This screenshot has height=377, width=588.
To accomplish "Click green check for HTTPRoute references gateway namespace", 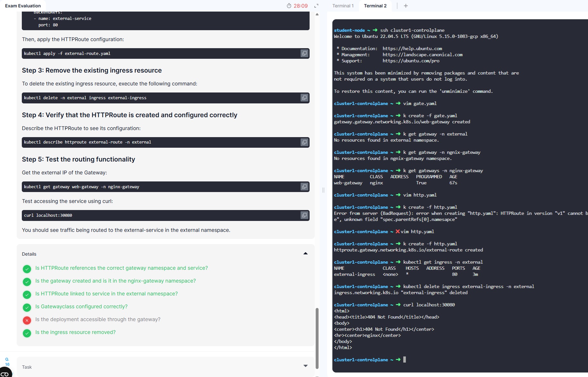I will [27, 269].
